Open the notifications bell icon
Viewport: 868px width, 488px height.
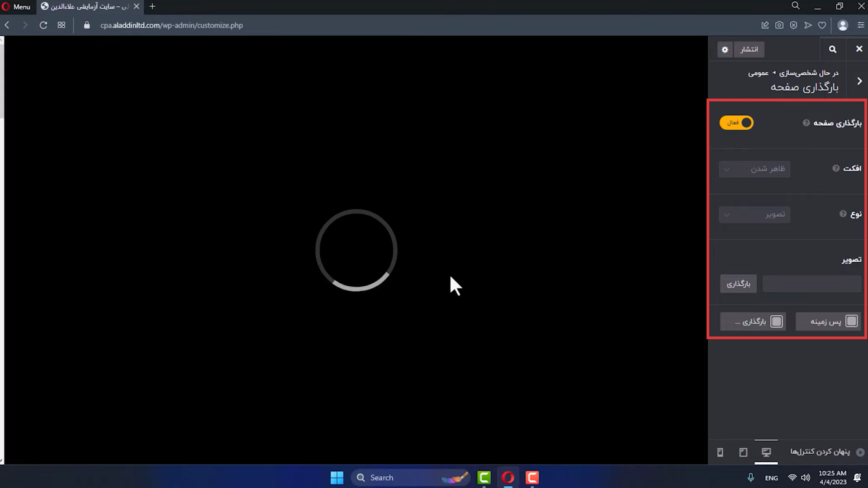click(857, 478)
